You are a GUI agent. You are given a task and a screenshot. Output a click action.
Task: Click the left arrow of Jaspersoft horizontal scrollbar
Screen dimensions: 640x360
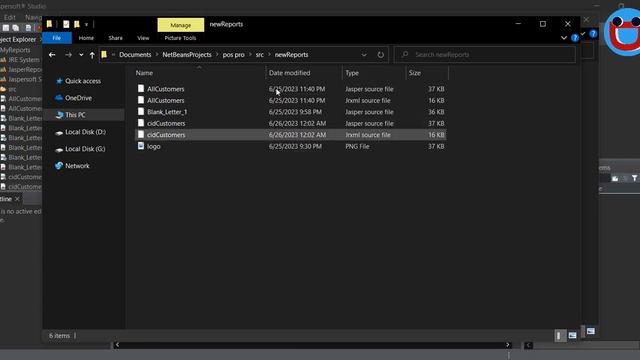(x=117, y=345)
